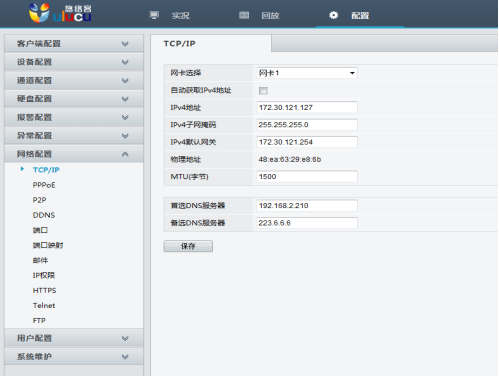
Task: Open the FTP settings page
Action: (39, 320)
